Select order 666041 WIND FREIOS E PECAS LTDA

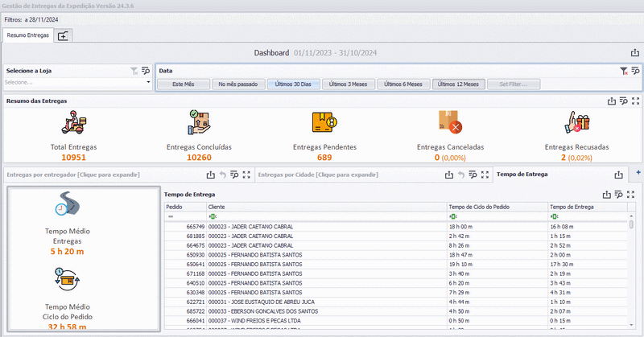[x=396, y=321]
